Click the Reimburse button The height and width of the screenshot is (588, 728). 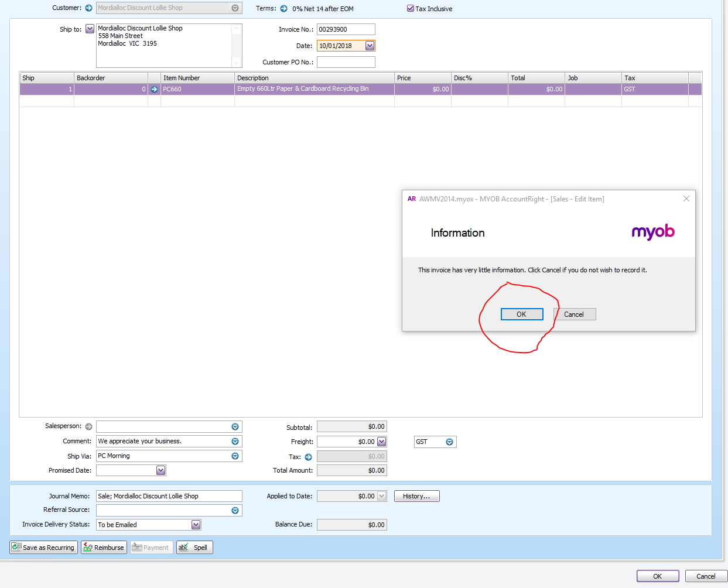coord(104,548)
